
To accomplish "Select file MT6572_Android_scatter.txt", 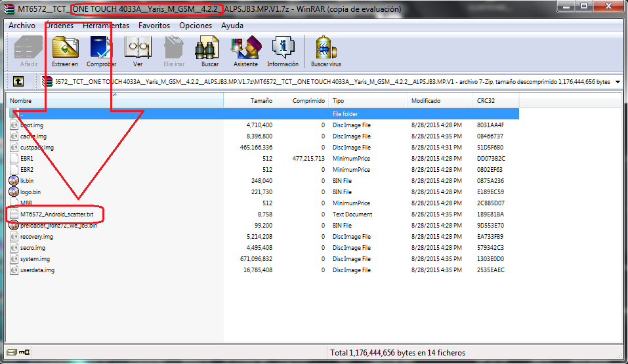I will click(56, 214).
